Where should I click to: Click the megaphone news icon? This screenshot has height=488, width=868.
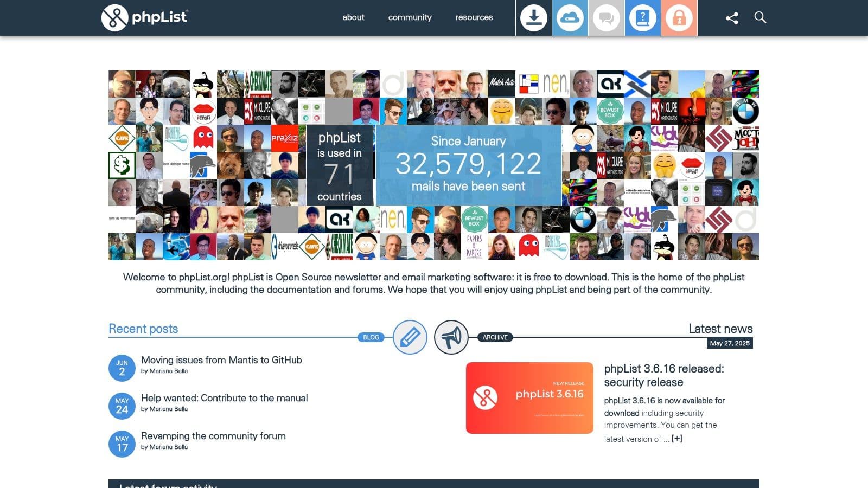click(x=451, y=337)
